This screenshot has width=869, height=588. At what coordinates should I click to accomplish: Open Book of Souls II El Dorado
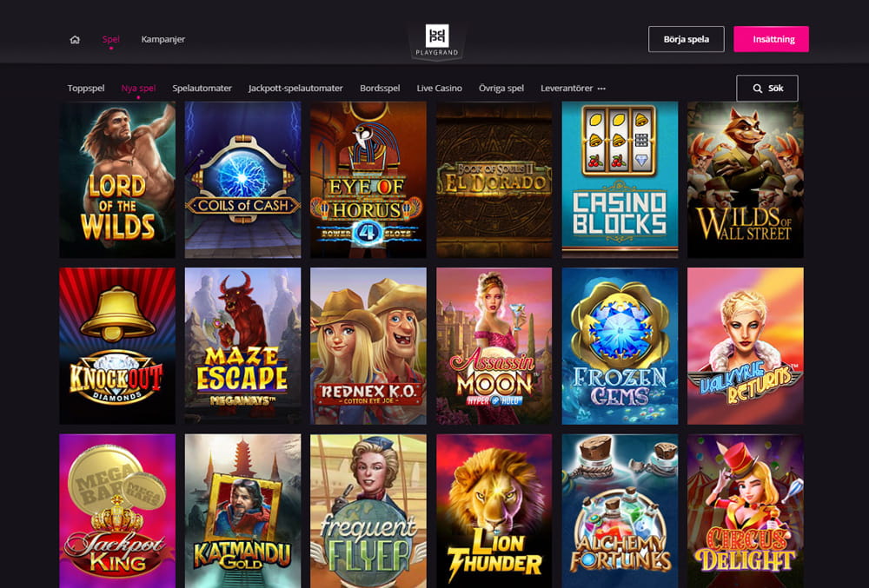point(494,180)
